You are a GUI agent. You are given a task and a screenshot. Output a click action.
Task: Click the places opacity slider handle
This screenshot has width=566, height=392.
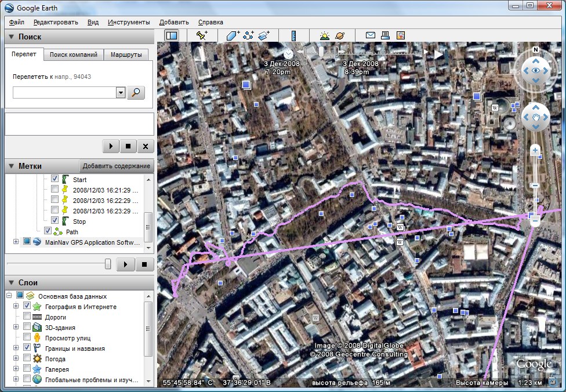[107, 264]
